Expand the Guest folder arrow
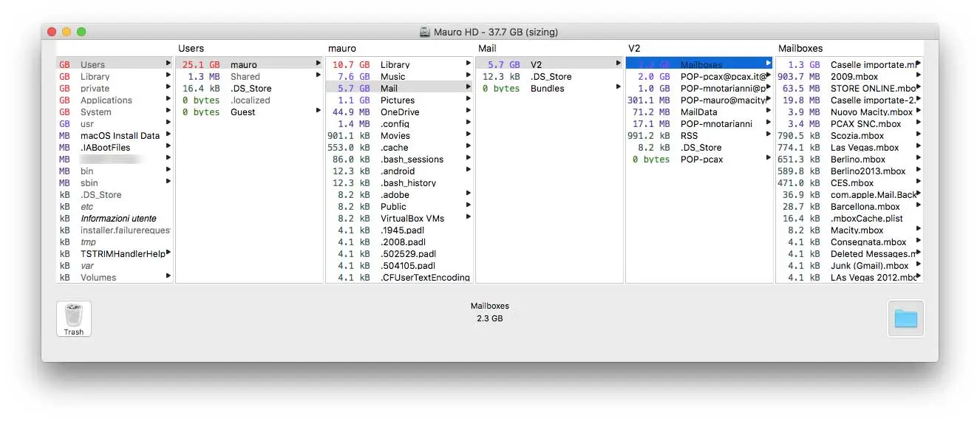 pyautogui.click(x=319, y=112)
